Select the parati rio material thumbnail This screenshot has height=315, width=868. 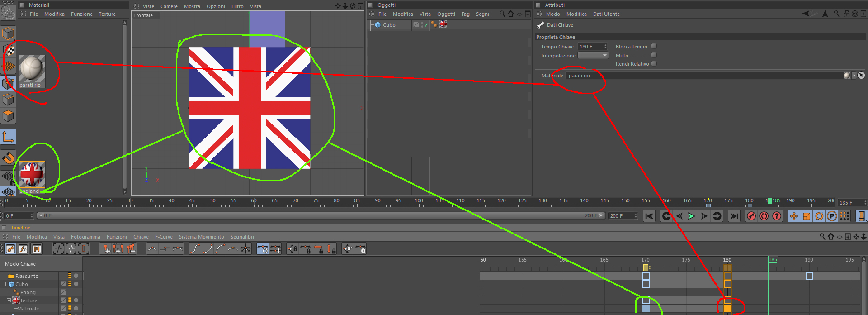[x=32, y=69]
